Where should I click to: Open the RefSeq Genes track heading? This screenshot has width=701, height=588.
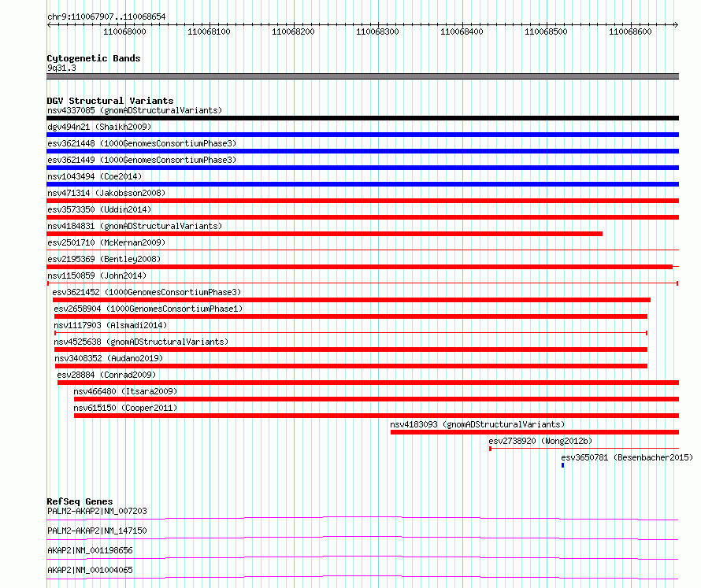pos(80,501)
